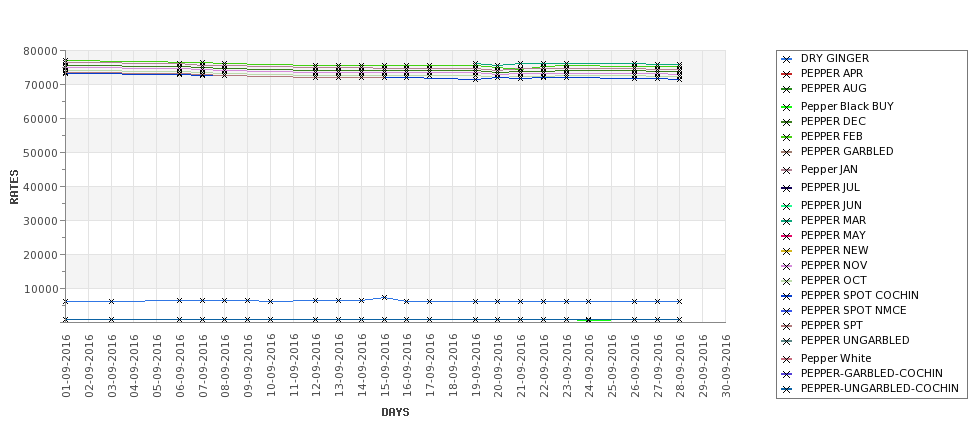Select the 01-09-2016 date label
Screen dimensions: 975x429
66,366
